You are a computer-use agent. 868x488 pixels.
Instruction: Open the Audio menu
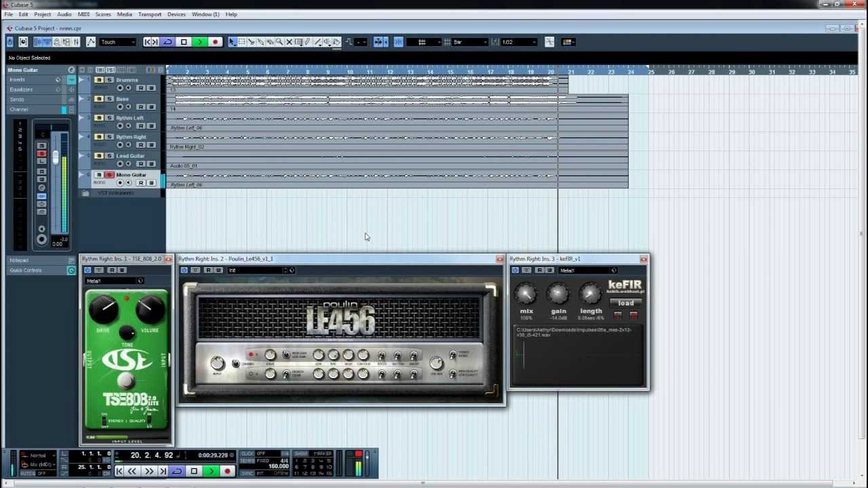[x=64, y=14]
